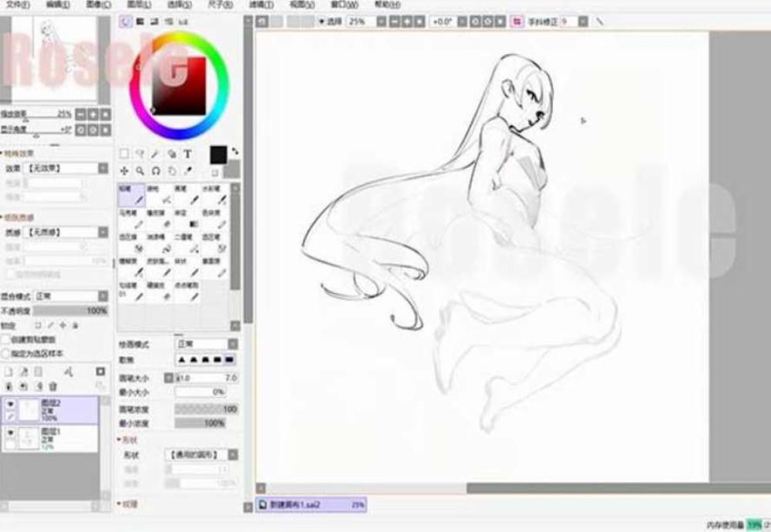This screenshot has height=532, width=771.
Task: Click the black foreground color swatch
Action: pos(218,153)
